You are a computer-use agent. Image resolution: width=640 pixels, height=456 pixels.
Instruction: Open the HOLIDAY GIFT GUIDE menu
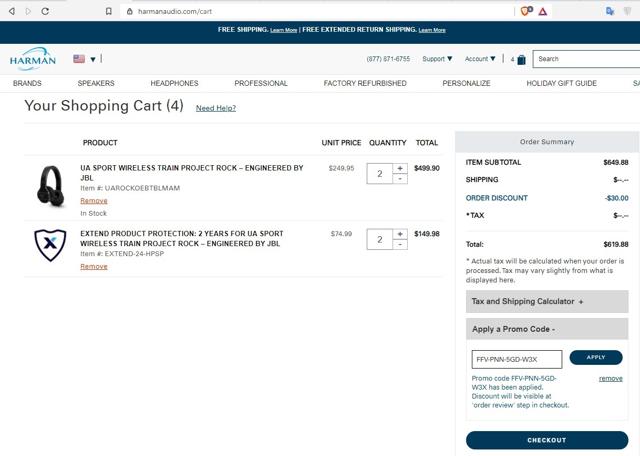pyautogui.click(x=561, y=83)
